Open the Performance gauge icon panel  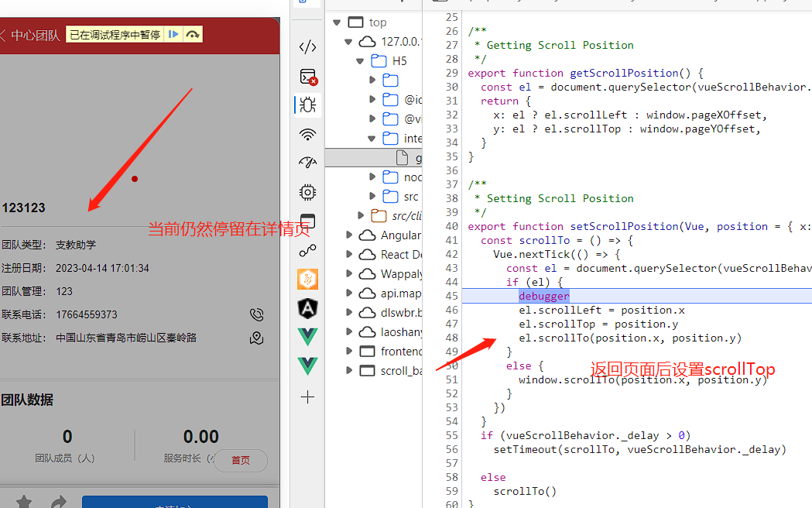point(307,163)
